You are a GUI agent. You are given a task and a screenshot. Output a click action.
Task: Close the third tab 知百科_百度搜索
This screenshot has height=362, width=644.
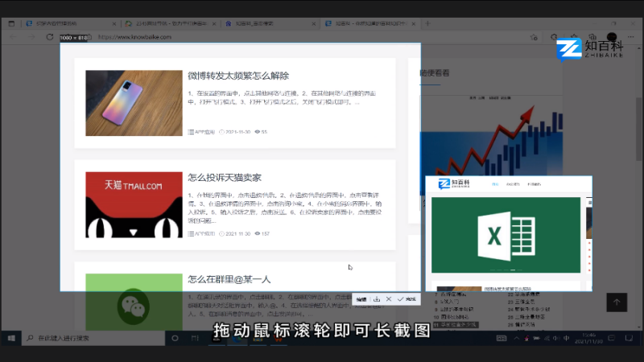click(x=314, y=24)
